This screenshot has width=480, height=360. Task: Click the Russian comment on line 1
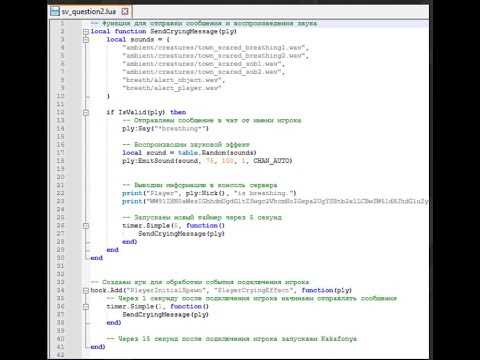204,23
